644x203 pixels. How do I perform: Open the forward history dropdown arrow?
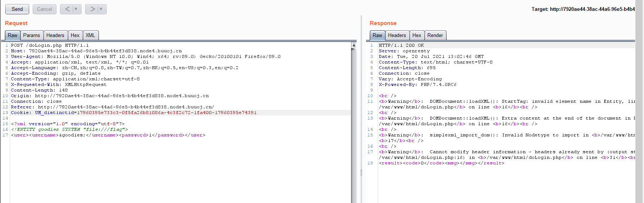101,9
